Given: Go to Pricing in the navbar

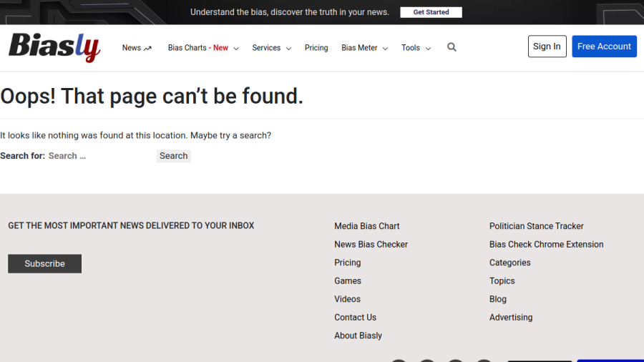Looking at the screenshot, I should [x=316, y=48].
